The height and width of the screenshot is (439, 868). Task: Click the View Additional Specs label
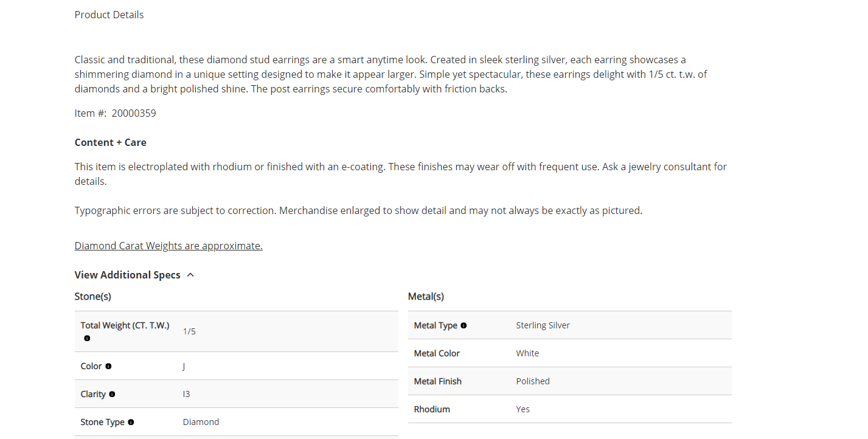(x=128, y=275)
